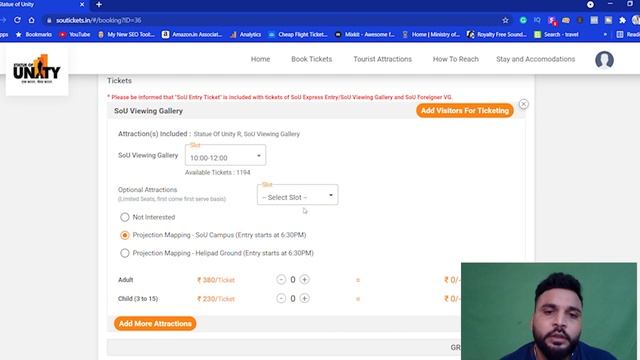Open the Book Tickets menu item
Screen dimensions: 640x360
pos(311,59)
